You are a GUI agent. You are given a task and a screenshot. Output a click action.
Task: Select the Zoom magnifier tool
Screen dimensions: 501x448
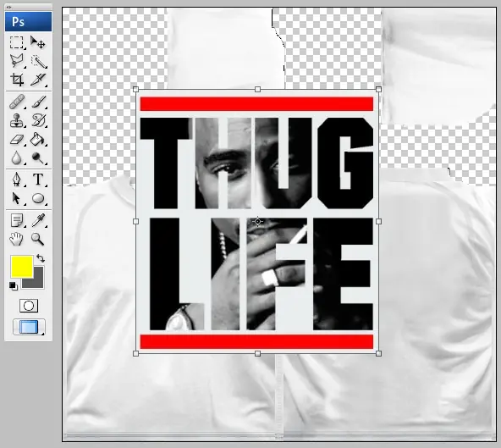click(x=38, y=239)
